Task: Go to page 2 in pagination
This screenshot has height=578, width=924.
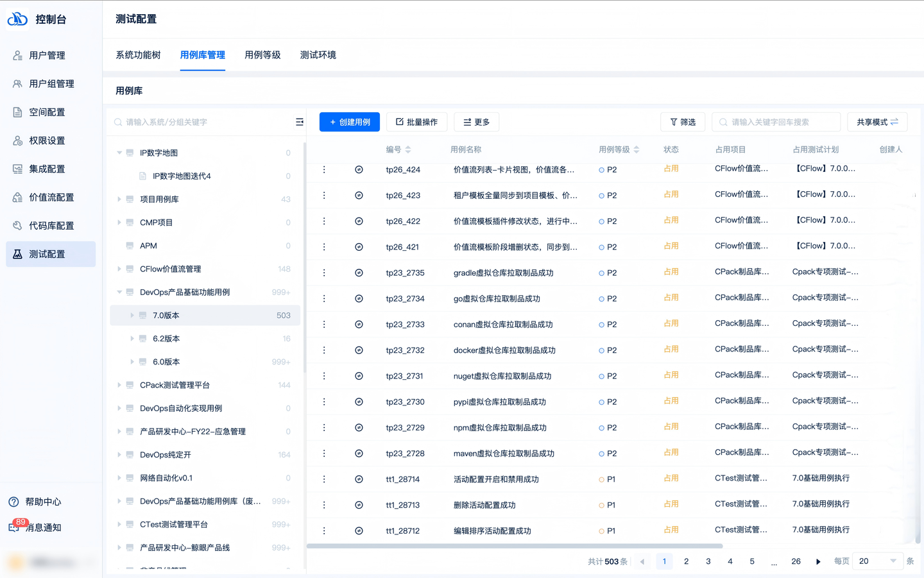Action: coord(687,561)
